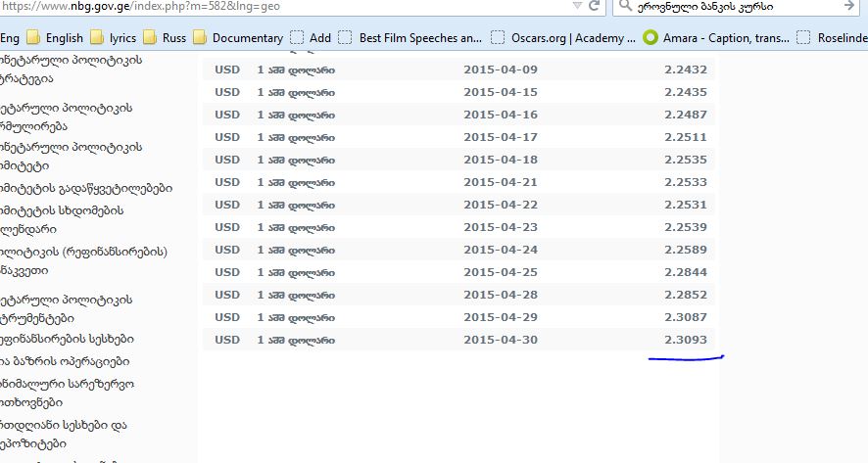The image size is (868, 463).
Task: Click the rate 2.2533 cell
Action: pyautogui.click(x=686, y=182)
